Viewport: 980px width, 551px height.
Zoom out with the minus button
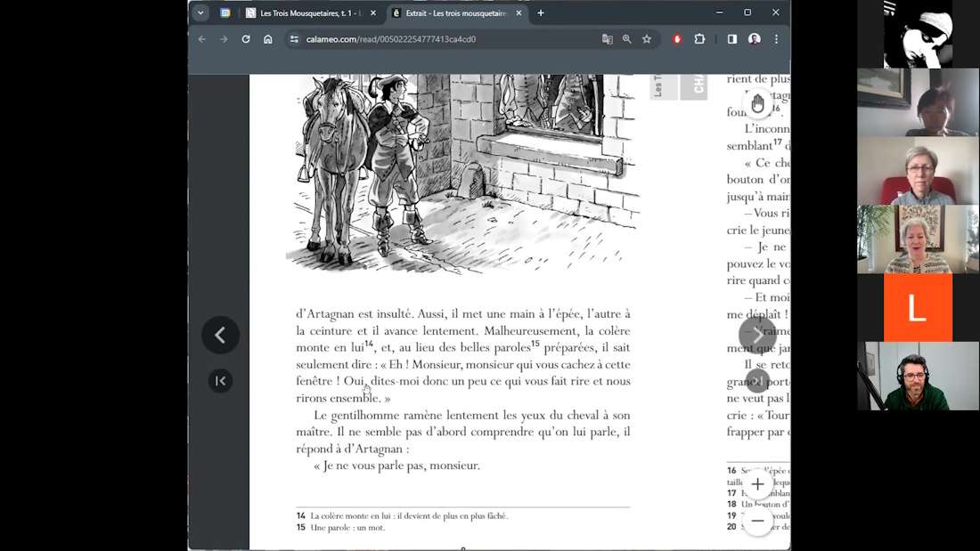[x=757, y=521]
